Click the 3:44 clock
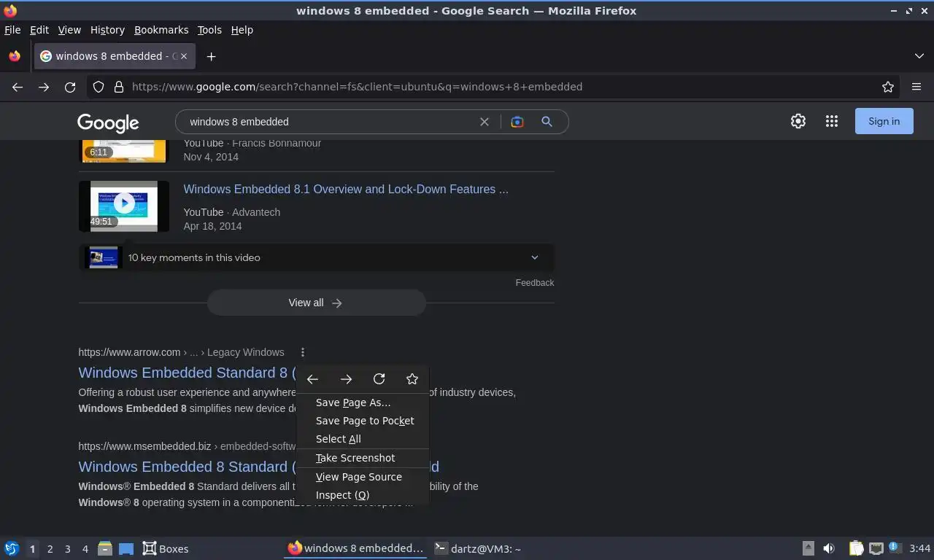The image size is (934, 560). coord(919,548)
